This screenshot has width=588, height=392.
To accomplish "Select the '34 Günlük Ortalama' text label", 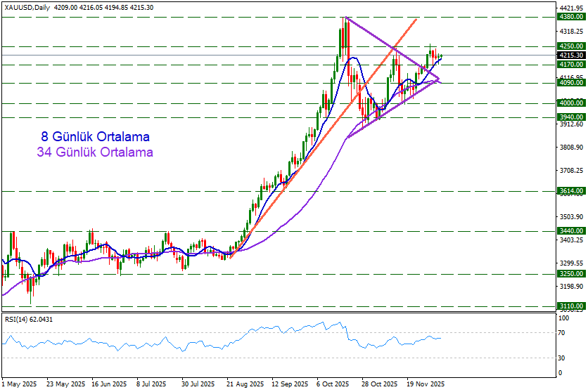I will click(x=95, y=152).
